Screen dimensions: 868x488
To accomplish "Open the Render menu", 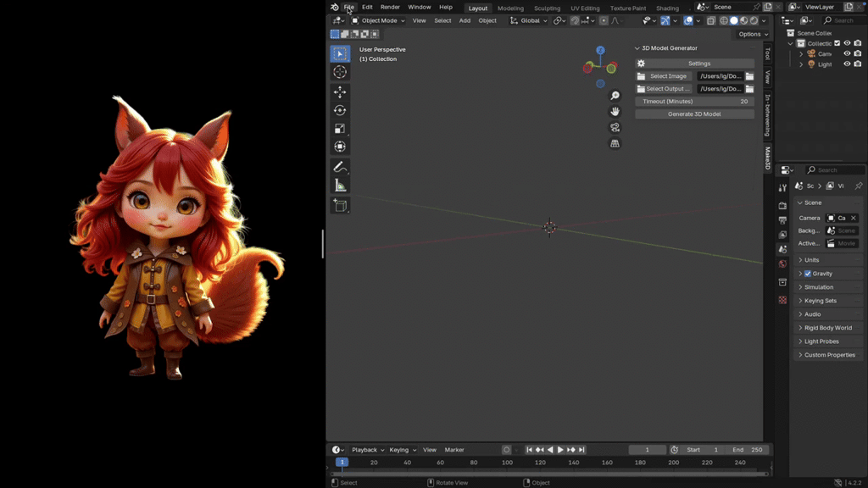I will (390, 7).
